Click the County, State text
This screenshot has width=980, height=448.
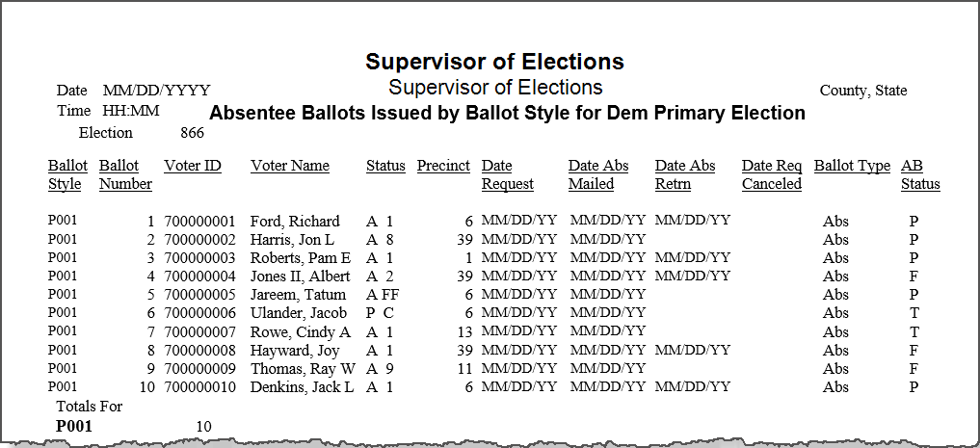pos(863,91)
